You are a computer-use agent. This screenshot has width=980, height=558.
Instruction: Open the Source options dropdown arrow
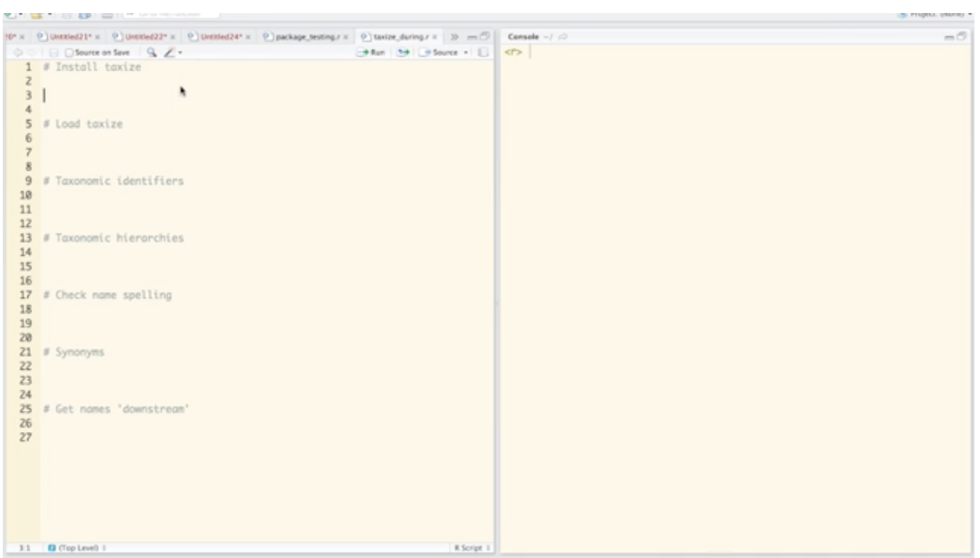(x=466, y=52)
